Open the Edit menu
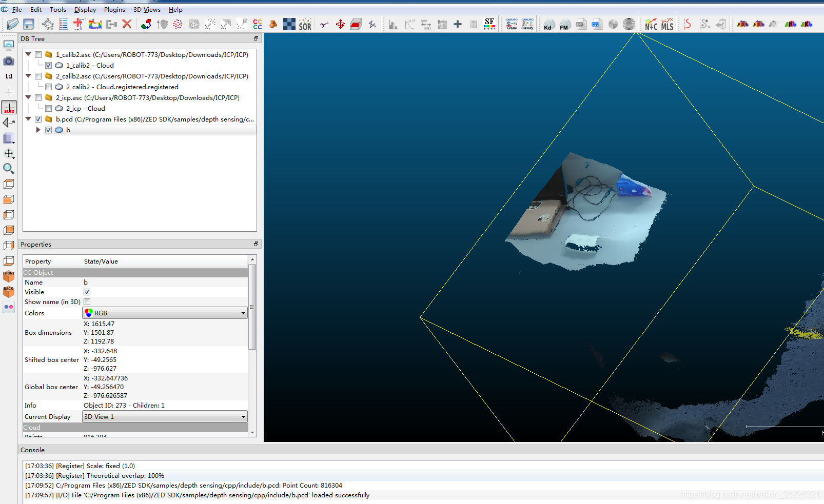Screen dimensions: 824x504 (x=36, y=10)
